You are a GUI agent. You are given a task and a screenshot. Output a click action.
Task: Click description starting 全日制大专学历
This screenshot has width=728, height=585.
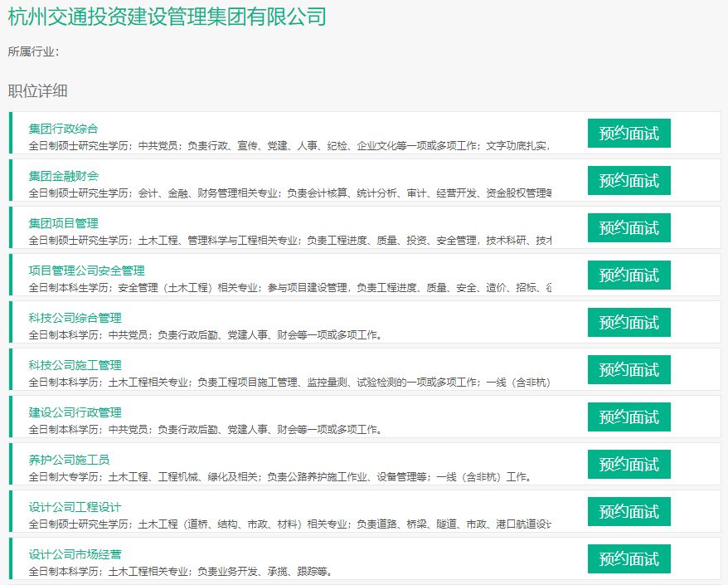pos(280,477)
